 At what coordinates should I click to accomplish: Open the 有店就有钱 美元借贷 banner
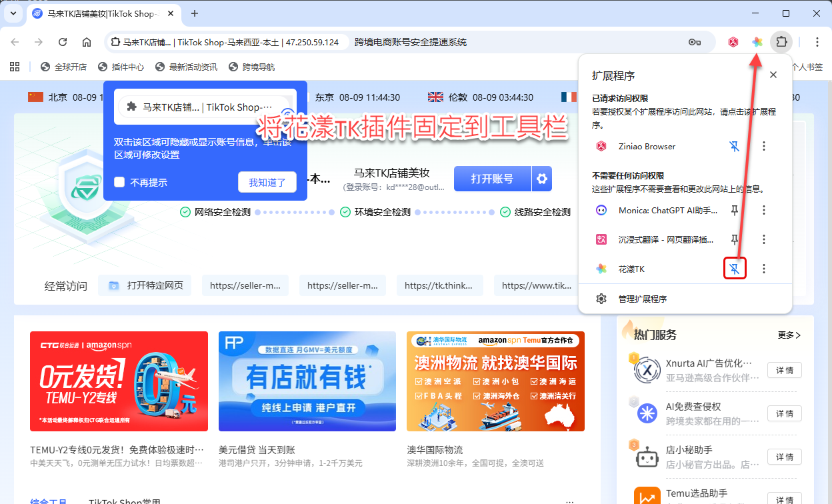coord(307,381)
